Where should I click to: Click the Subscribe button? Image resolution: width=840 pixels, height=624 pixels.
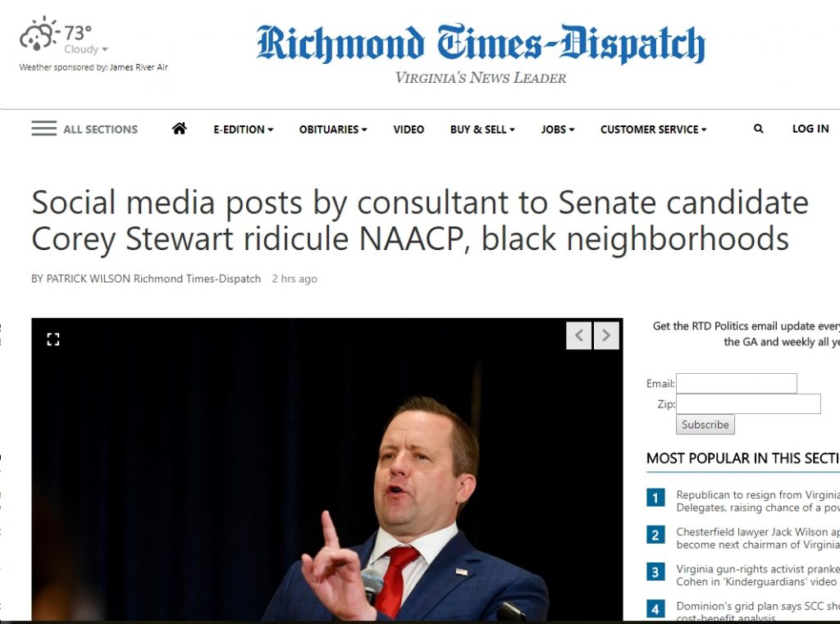coord(705,425)
